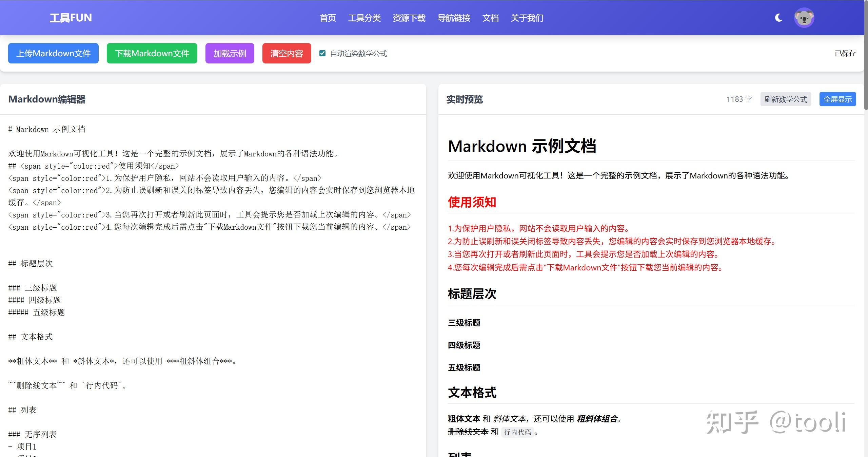Click the red 清空内容 button
This screenshot has width=868, height=457.
click(287, 53)
